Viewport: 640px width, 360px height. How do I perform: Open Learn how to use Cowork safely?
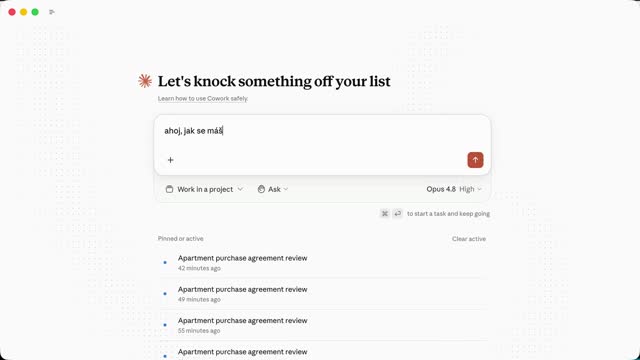[203, 98]
